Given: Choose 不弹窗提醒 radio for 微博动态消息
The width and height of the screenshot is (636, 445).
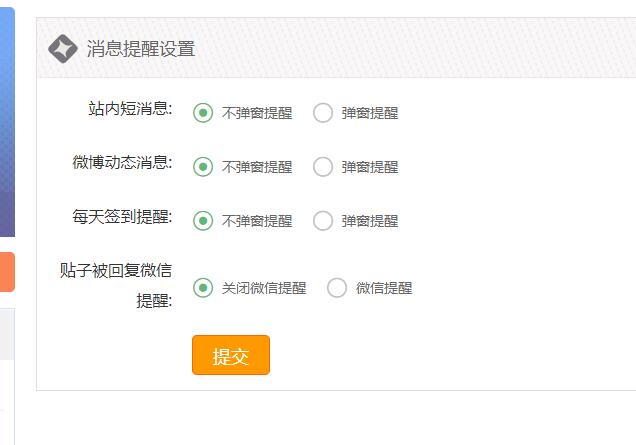Looking at the screenshot, I should [203, 167].
